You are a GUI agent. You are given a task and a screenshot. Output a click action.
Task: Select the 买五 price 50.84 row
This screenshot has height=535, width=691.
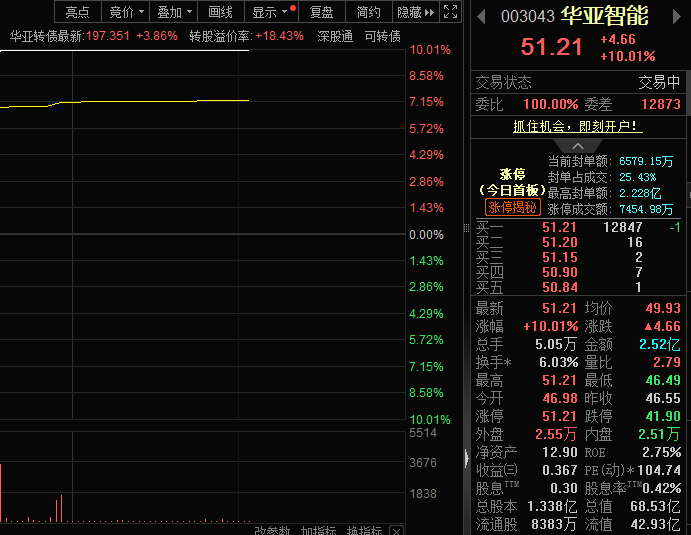578,287
